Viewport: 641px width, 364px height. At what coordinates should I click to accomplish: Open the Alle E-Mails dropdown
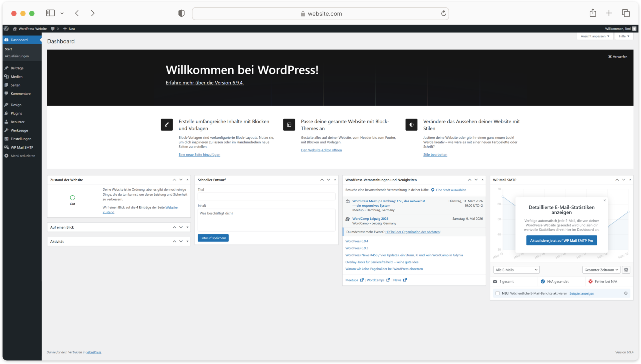point(516,270)
